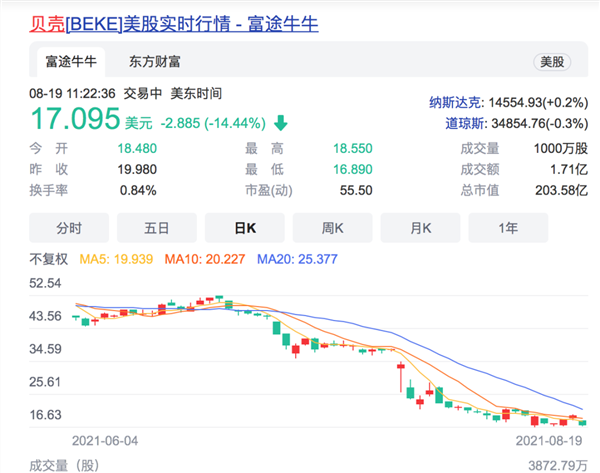Select the 日K chart period

click(244, 228)
